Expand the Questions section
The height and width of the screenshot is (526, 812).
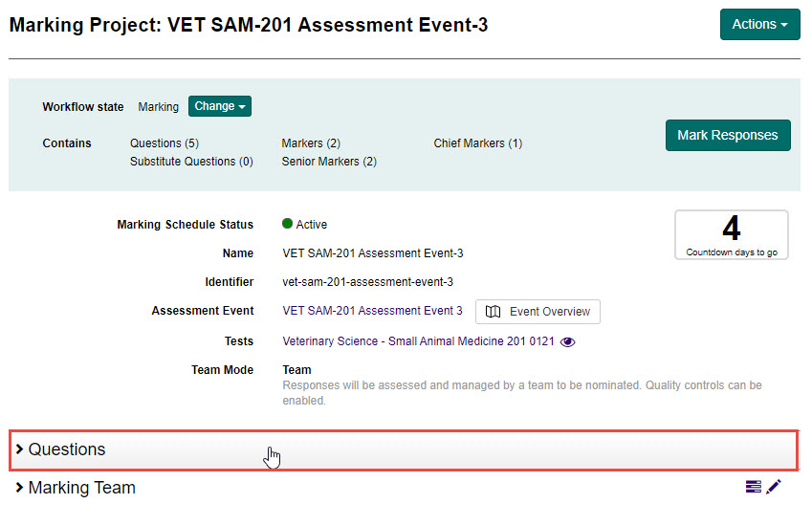point(67,449)
